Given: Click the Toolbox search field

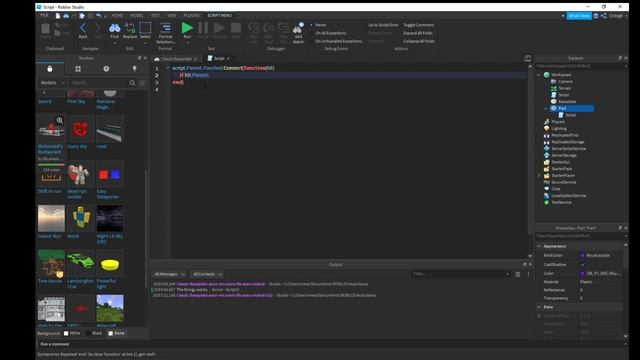Looking at the screenshot, I should tap(99, 83).
